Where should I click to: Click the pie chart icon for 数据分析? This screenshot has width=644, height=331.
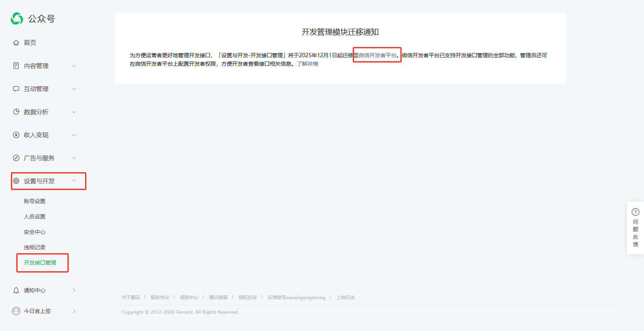pos(16,112)
